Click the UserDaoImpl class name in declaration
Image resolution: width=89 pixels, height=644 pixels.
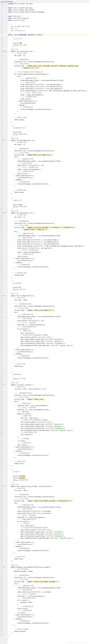pos(22,35)
